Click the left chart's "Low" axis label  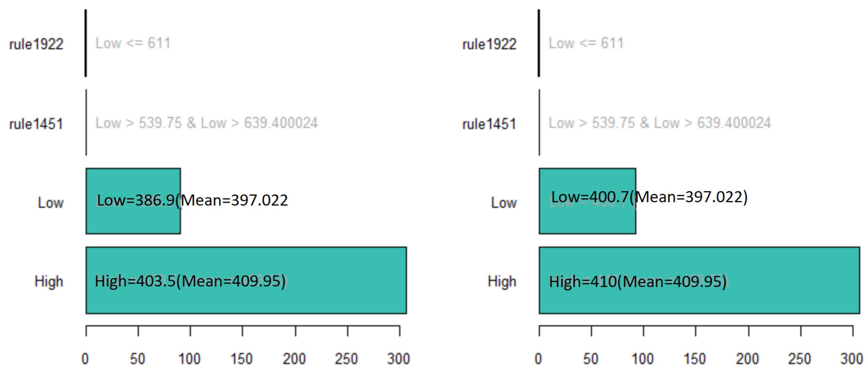[50, 202]
